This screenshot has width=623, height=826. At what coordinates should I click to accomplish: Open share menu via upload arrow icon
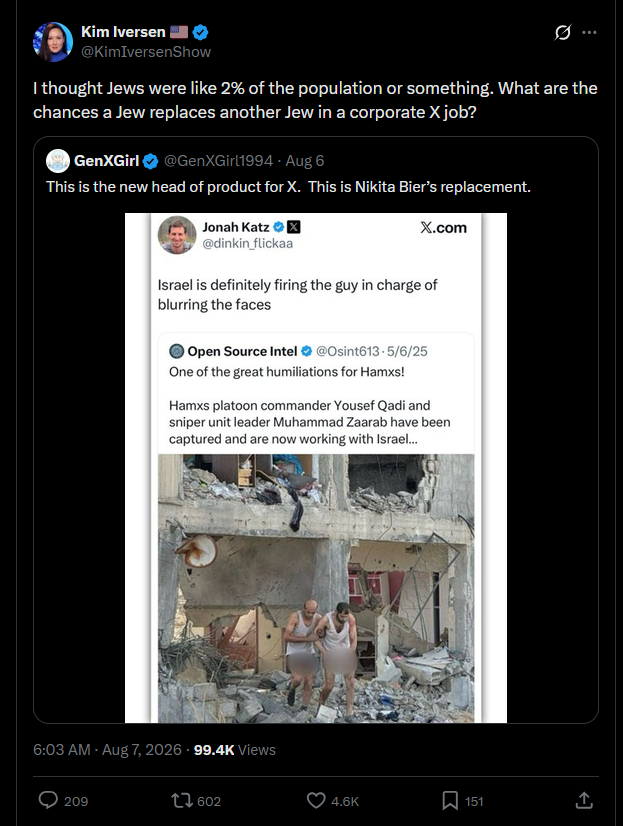(584, 800)
